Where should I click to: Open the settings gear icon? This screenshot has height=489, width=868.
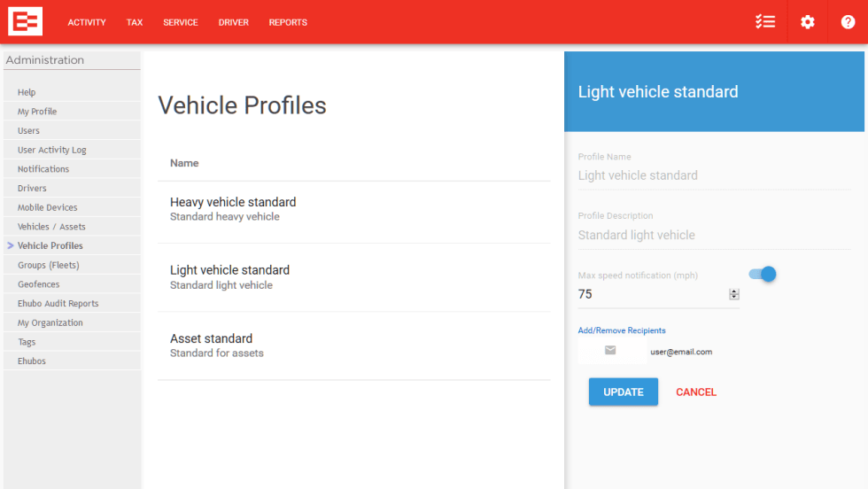pos(807,22)
